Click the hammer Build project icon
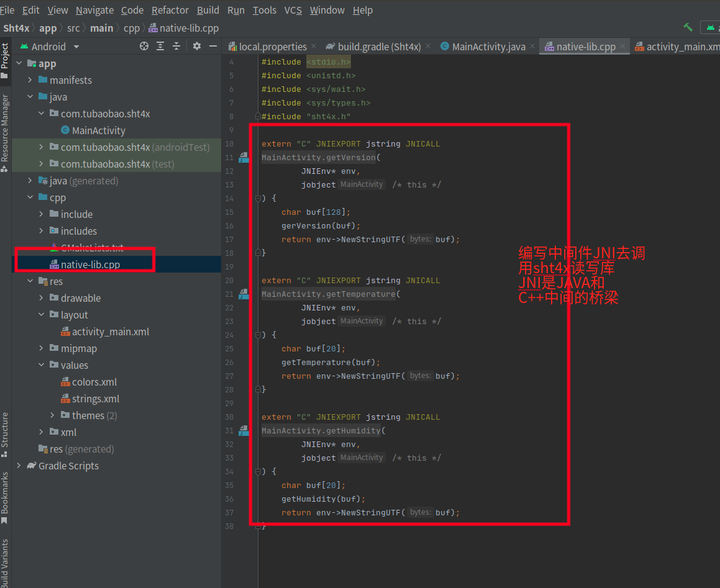720x588 pixels. point(688,28)
